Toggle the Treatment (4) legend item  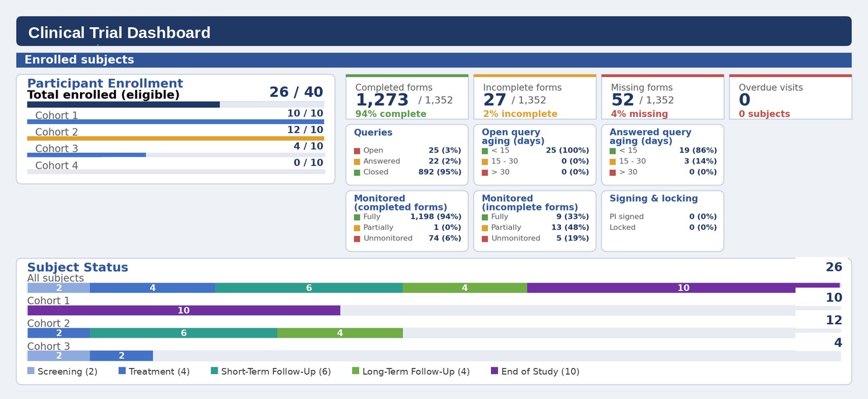point(154,371)
